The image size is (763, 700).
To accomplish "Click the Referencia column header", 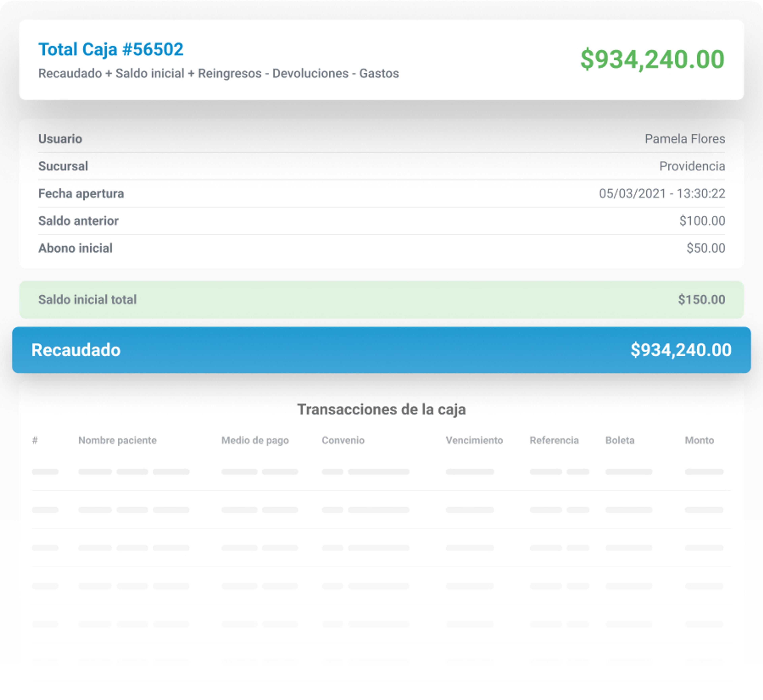I will point(554,440).
